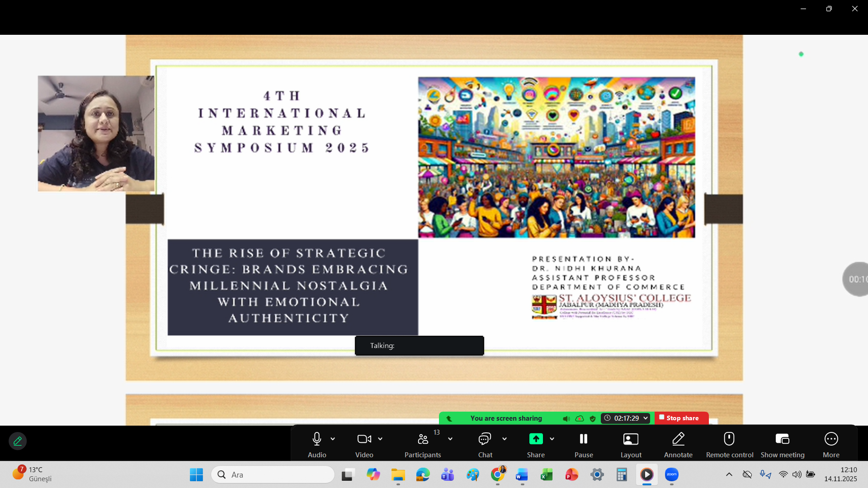Open the Chat panel icon

pyautogui.click(x=485, y=439)
